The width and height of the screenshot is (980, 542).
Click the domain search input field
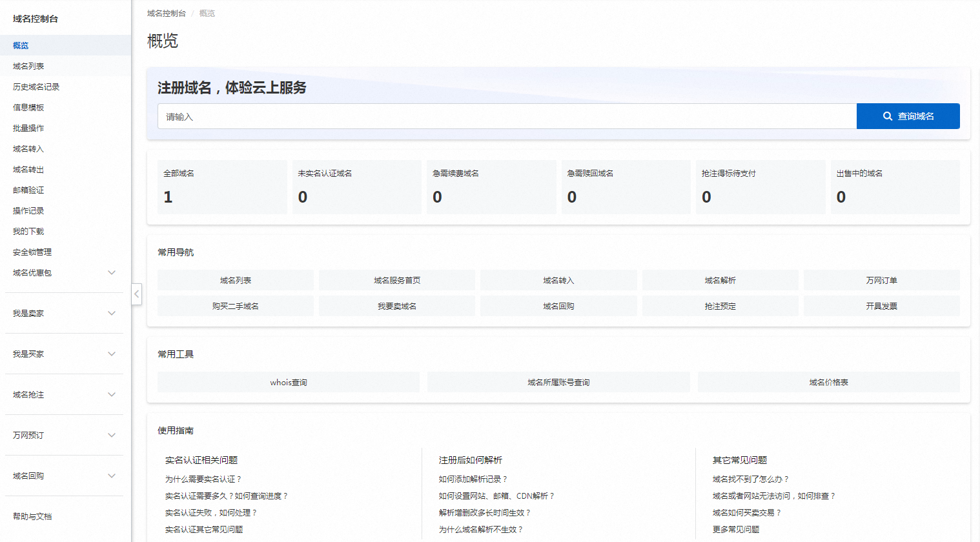point(507,116)
